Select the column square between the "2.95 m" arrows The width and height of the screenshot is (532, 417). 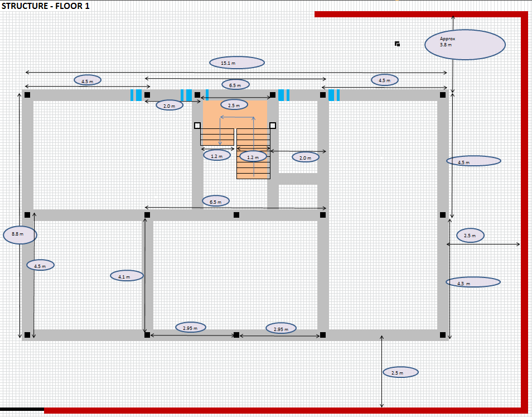(236, 335)
